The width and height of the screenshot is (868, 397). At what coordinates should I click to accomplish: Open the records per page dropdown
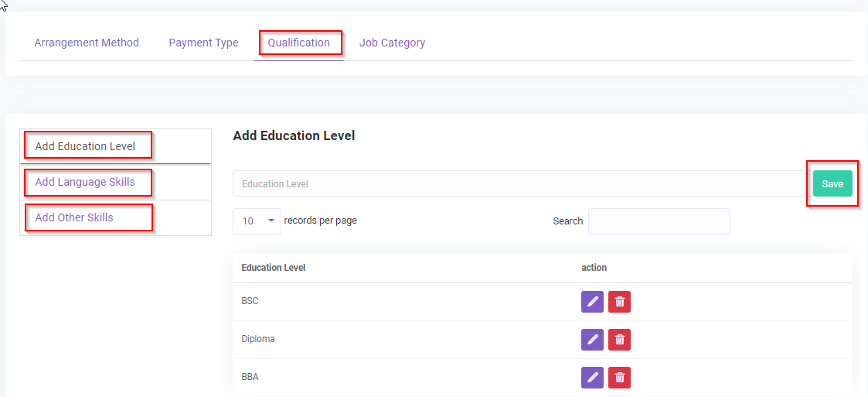pyautogui.click(x=256, y=221)
